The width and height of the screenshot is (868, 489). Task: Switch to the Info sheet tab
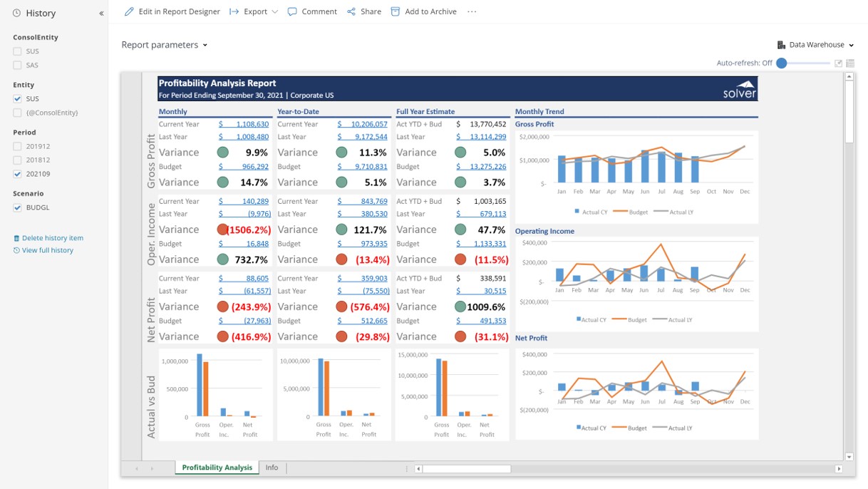(x=272, y=468)
